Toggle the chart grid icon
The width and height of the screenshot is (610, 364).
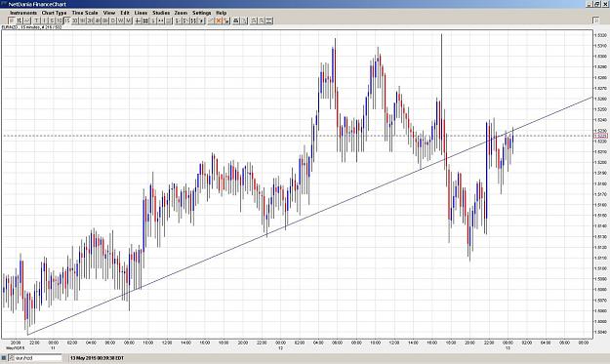coord(145,20)
